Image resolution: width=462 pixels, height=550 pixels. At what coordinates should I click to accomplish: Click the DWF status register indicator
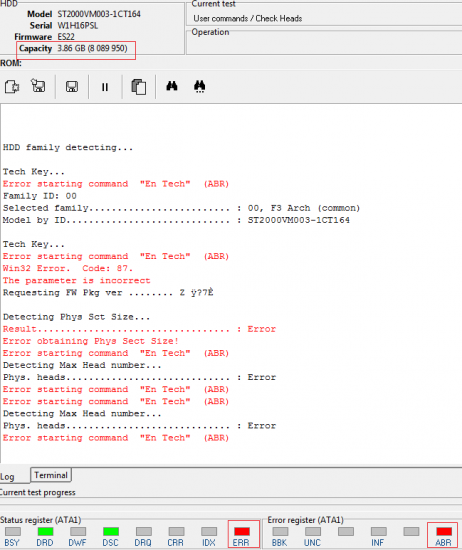[78, 532]
